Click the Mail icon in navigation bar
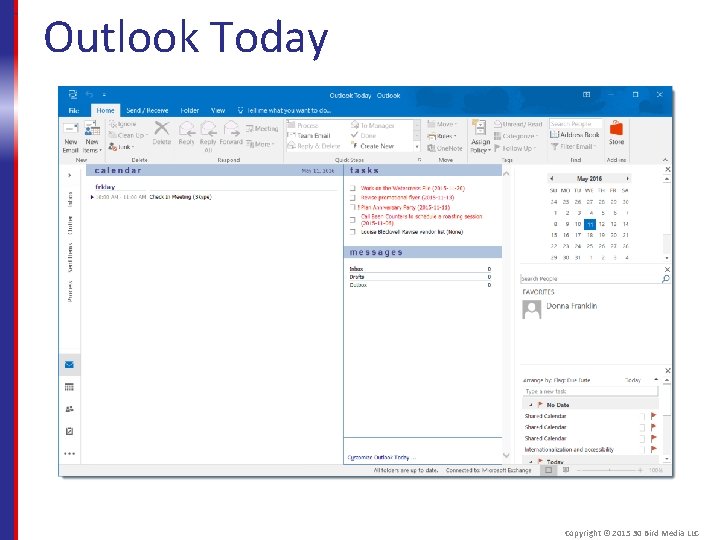 coord(69,365)
